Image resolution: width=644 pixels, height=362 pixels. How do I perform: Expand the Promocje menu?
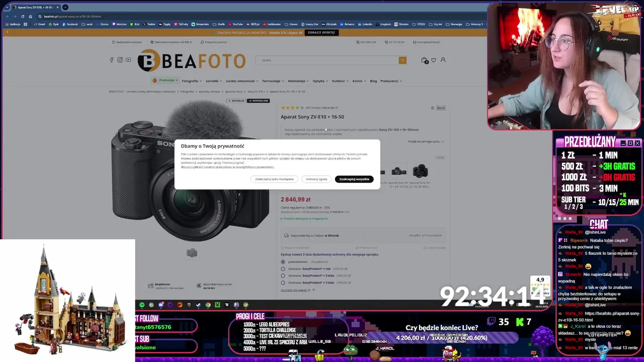[165, 80]
